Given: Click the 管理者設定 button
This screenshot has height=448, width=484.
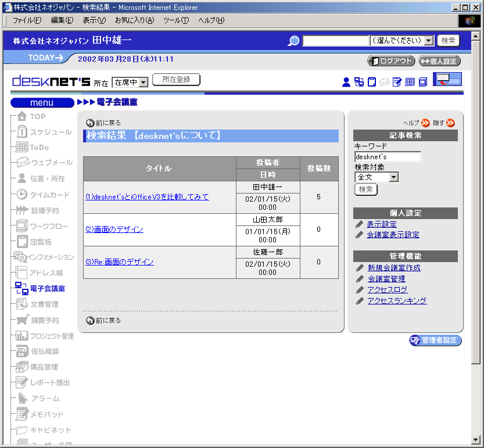Looking at the screenshot, I should (435, 340).
